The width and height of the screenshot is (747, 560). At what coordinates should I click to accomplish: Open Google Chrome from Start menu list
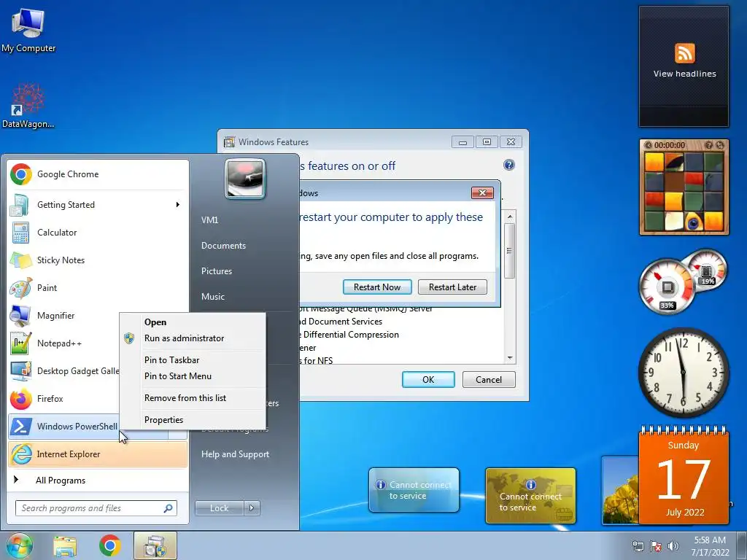pyautogui.click(x=98, y=174)
